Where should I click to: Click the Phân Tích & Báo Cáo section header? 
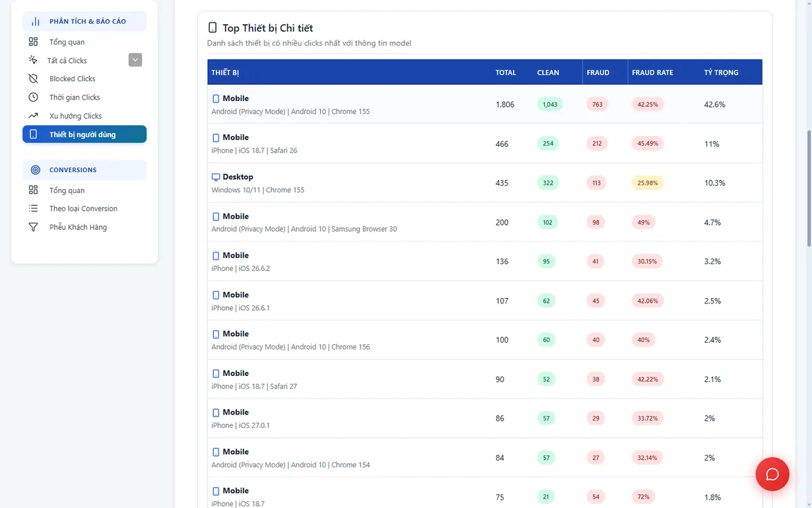click(x=85, y=21)
